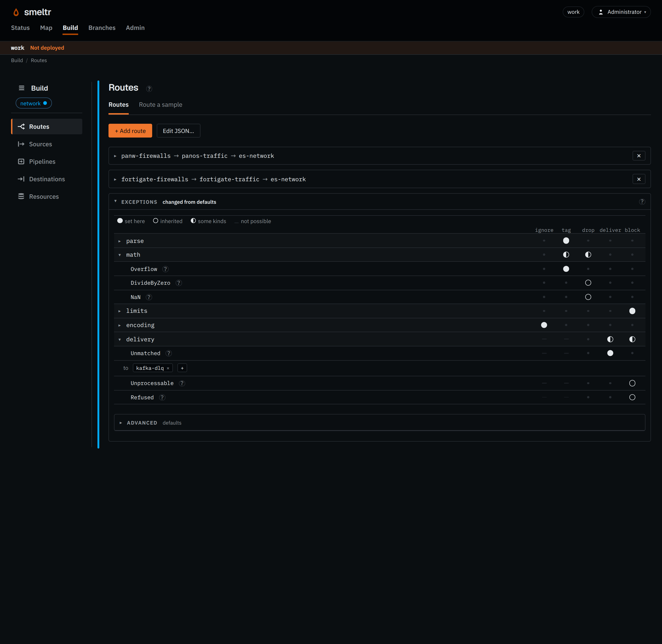Screen dimensions: 662x644
Task: Show help for the Refused exception
Action: click(x=162, y=397)
